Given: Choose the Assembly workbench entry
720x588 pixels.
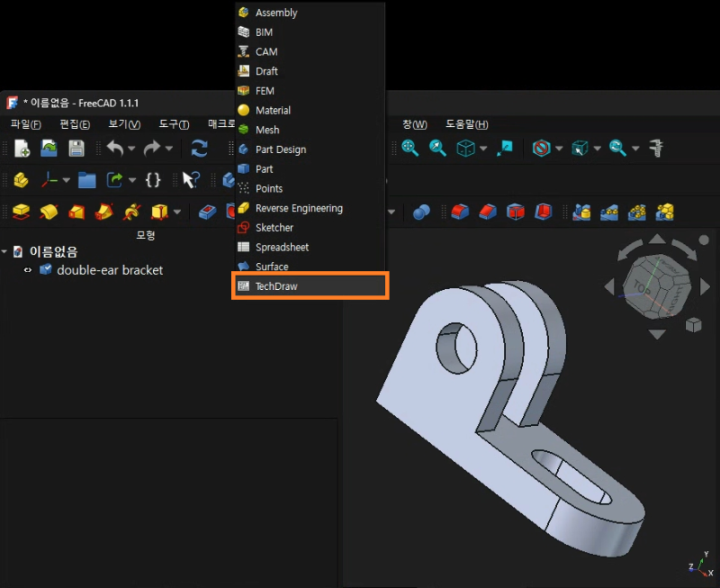Looking at the screenshot, I should (310, 13).
